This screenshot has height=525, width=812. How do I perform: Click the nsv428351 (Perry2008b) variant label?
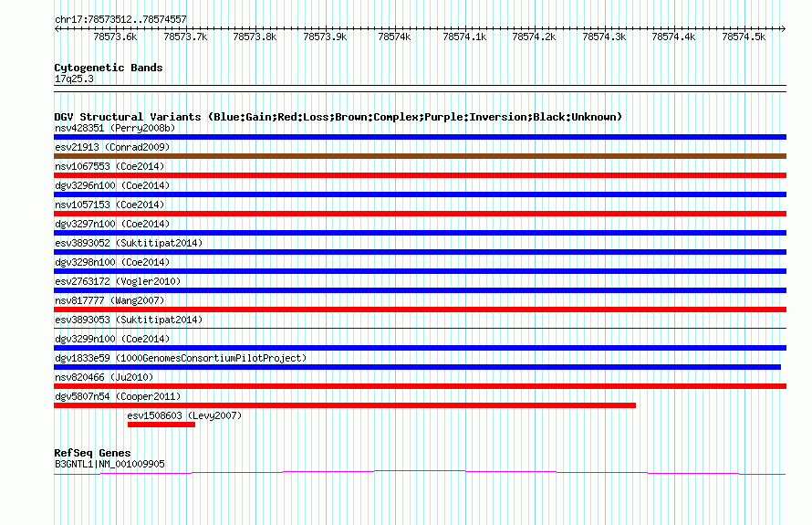point(115,128)
